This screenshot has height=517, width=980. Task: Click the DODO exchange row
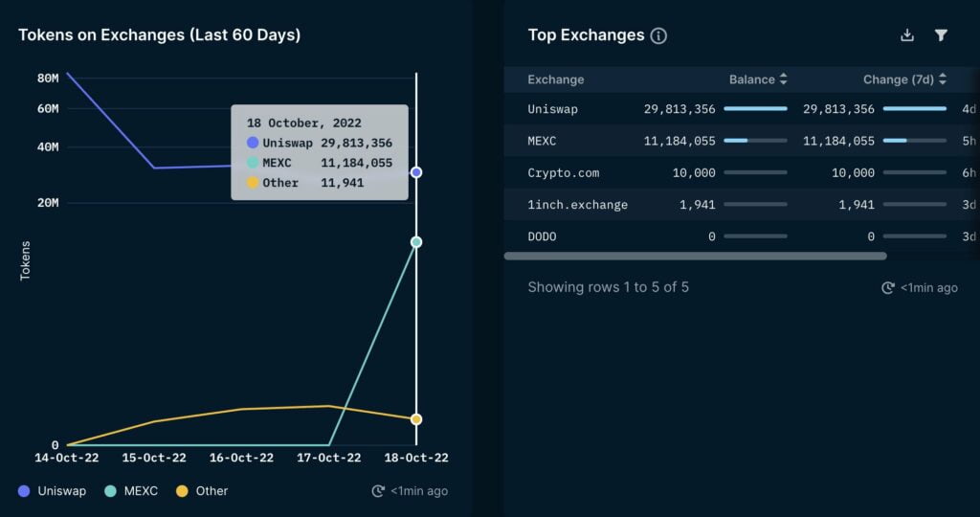542,236
